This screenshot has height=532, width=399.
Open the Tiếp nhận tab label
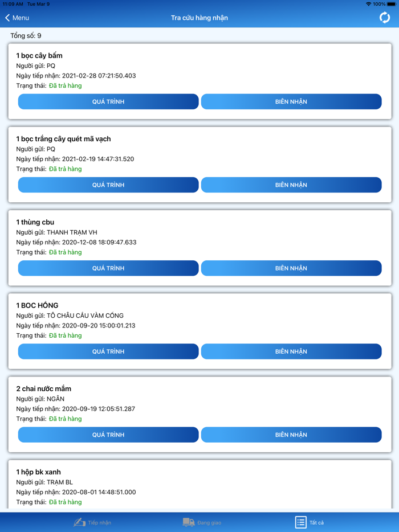coord(100,523)
